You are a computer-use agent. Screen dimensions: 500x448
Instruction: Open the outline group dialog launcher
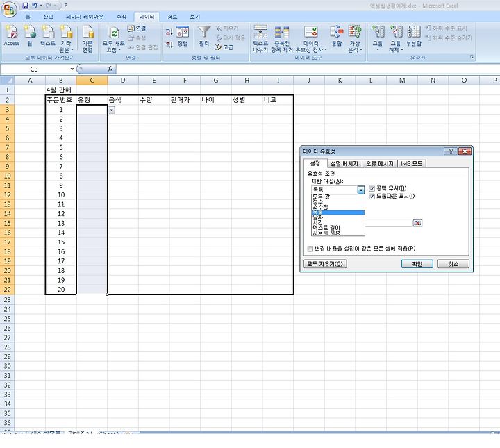[x=472, y=58]
